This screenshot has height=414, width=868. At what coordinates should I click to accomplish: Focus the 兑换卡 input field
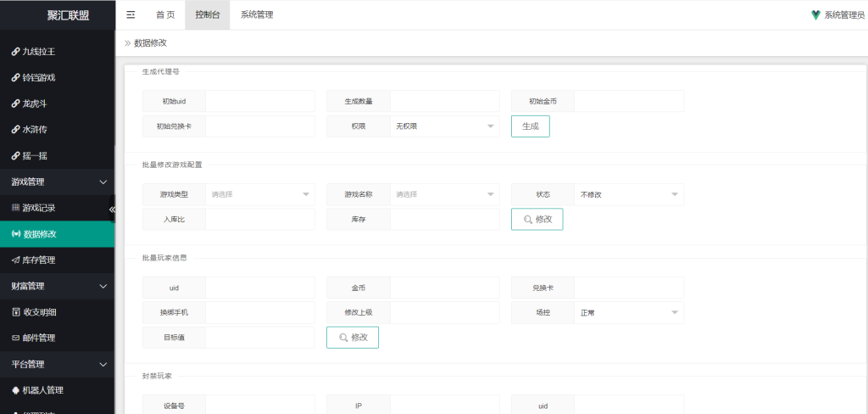tap(629, 288)
